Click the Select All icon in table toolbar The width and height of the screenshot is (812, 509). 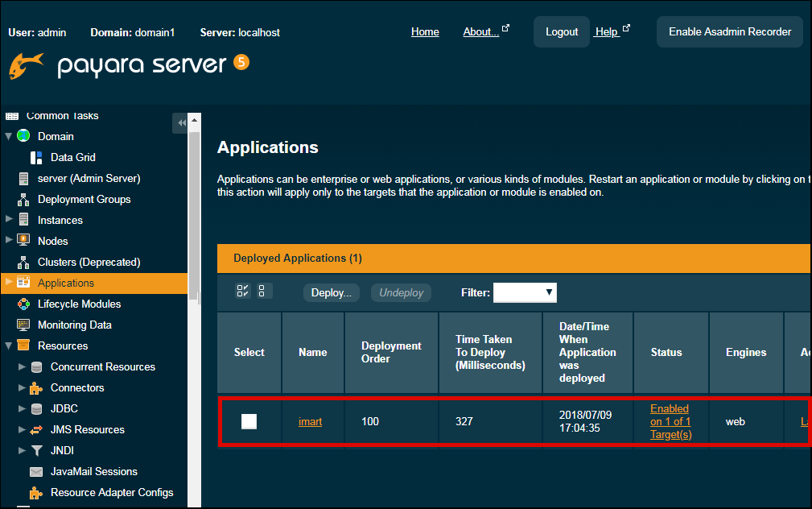tap(243, 292)
